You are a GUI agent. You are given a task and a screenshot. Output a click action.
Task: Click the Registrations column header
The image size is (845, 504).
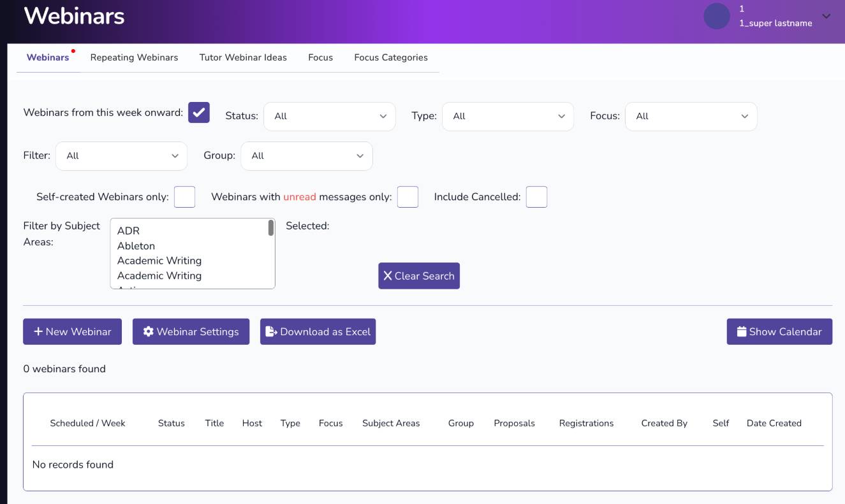(x=586, y=423)
